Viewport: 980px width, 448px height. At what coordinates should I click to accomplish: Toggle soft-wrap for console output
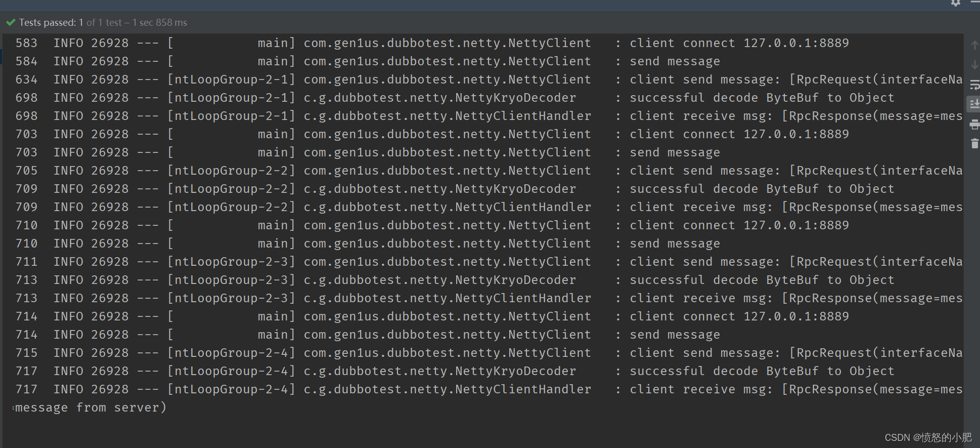click(974, 85)
